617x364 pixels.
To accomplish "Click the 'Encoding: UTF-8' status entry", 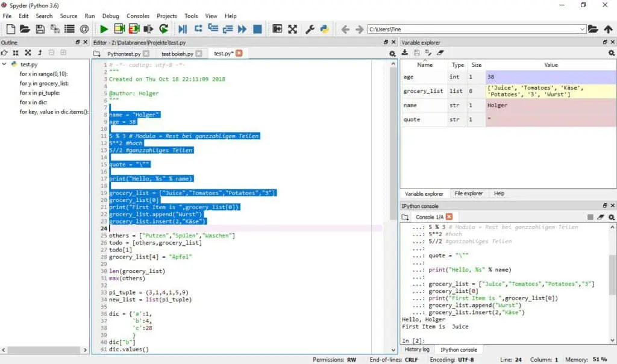I will coord(452,360).
